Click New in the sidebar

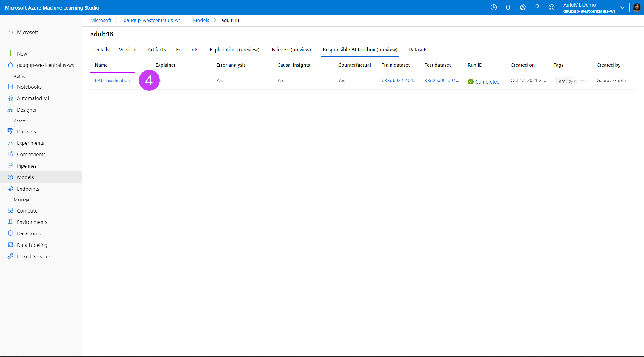22,54
